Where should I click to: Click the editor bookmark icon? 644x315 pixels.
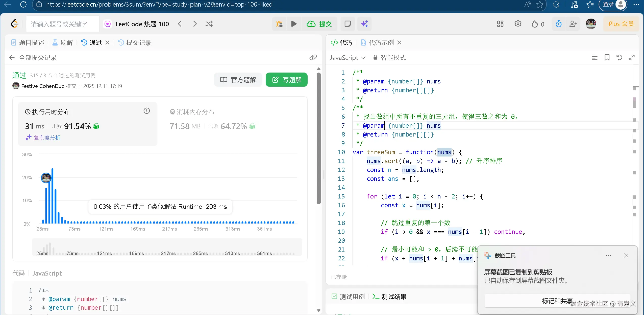click(607, 57)
